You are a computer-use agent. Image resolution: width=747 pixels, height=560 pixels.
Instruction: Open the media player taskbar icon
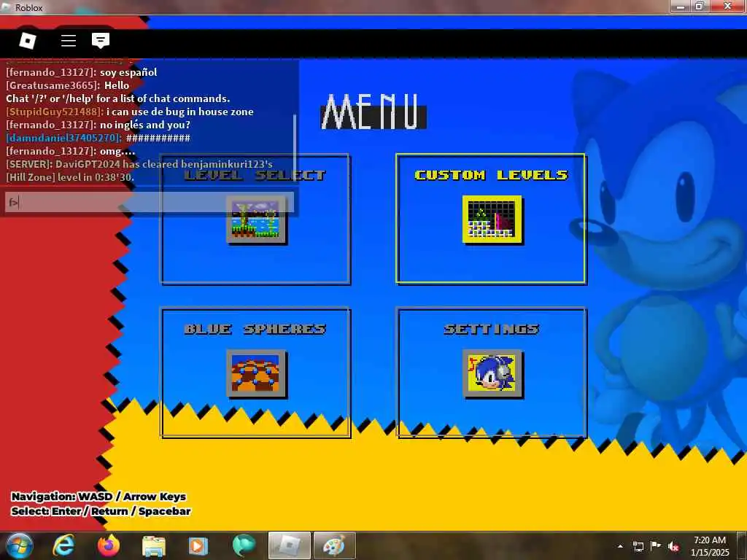(198, 545)
